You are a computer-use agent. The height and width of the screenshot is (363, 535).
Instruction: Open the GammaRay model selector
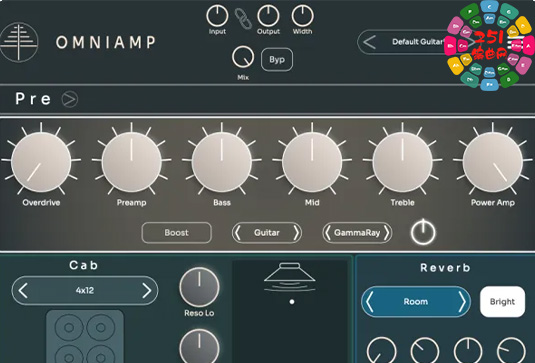[x=357, y=233]
